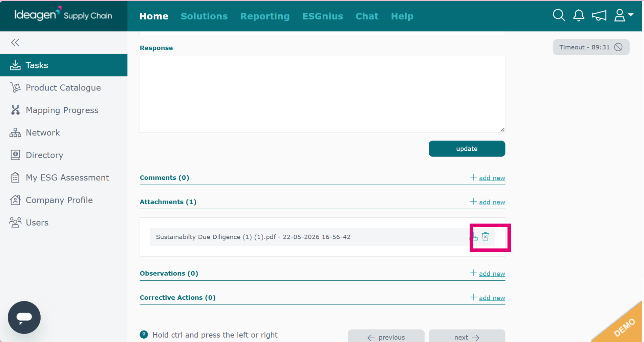The height and width of the screenshot is (342, 644).
Task: Select Tasks in the sidebar
Action: click(64, 65)
